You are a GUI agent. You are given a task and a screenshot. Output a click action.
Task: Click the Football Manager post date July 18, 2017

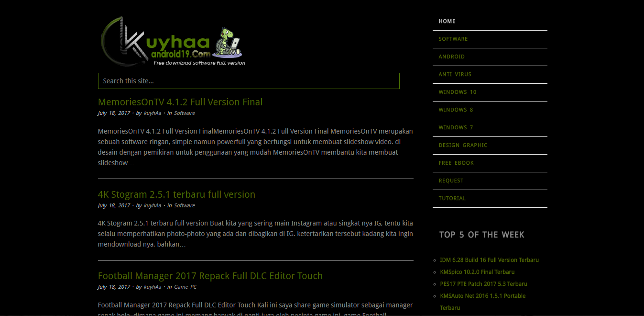pyautogui.click(x=114, y=287)
